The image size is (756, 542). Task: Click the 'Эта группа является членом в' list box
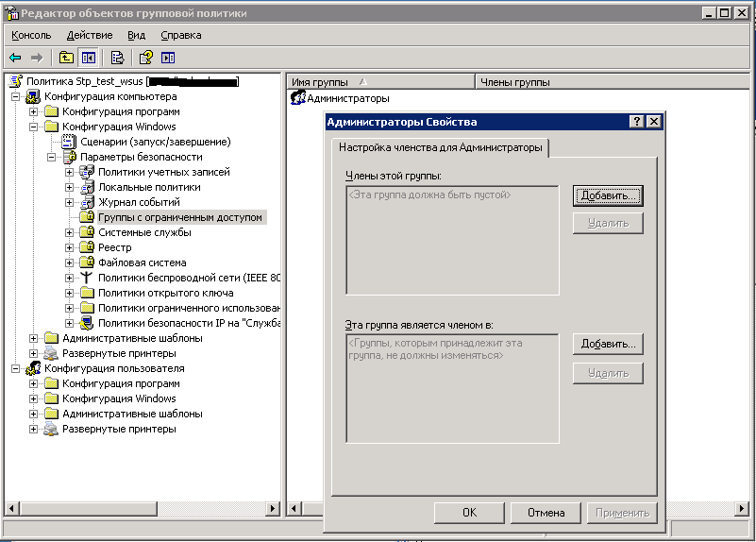[452, 389]
